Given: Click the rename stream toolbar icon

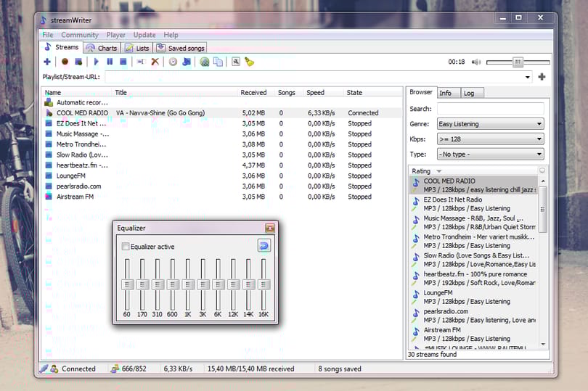Looking at the screenshot, I should (141, 62).
